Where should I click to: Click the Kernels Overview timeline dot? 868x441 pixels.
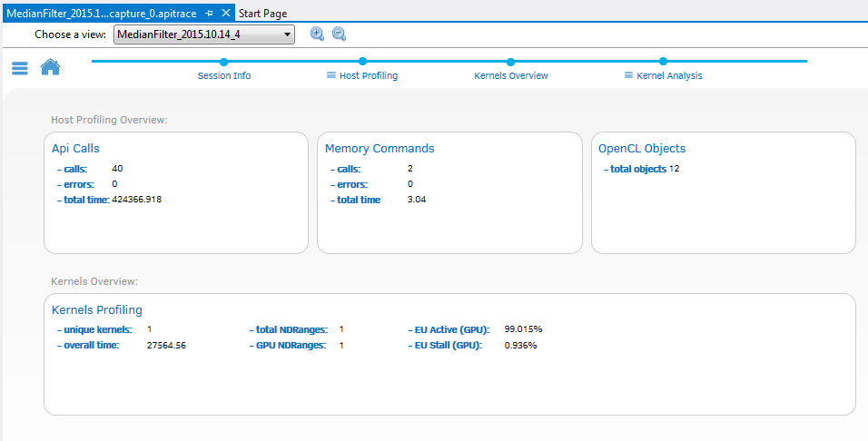click(511, 62)
